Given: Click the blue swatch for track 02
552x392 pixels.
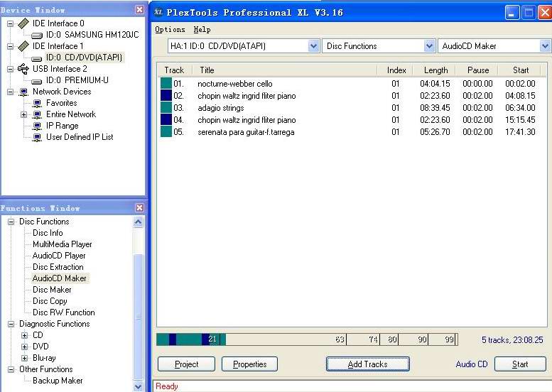Looking at the screenshot, I should [x=166, y=95].
